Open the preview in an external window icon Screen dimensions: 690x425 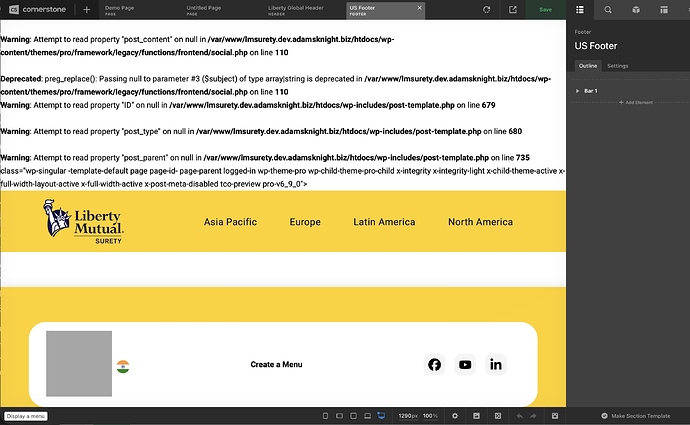click(513, 10)
